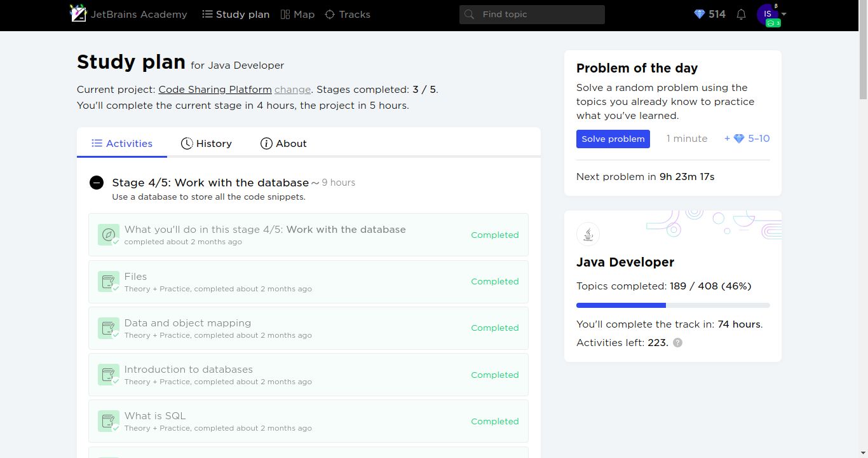Viewport: 868px width, 458px height.
Task: Click the What is SQL topic icon
Action: (x=108, y=421)
